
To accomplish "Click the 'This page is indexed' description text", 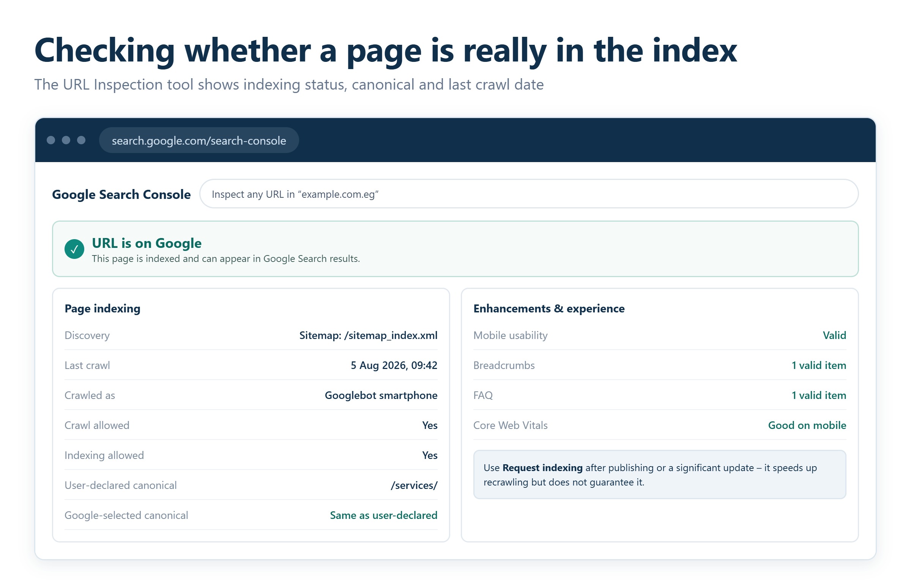I will [x=225, y=259].
